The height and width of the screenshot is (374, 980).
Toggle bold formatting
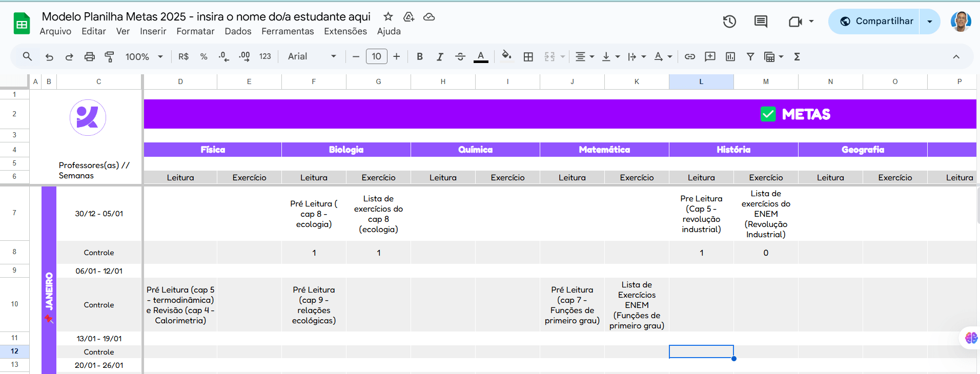pyautogui.click(x=420, y=56)
